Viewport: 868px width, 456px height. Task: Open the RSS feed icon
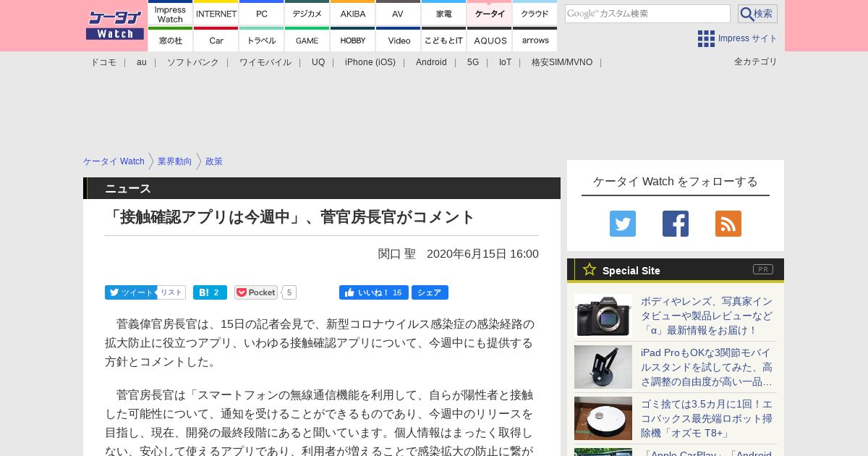coord(728,224)
